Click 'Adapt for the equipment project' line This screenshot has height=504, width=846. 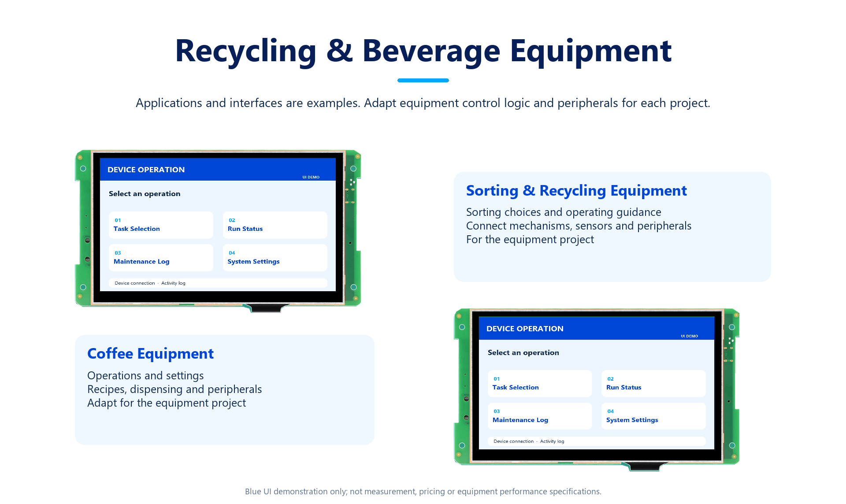pos(167,403)
